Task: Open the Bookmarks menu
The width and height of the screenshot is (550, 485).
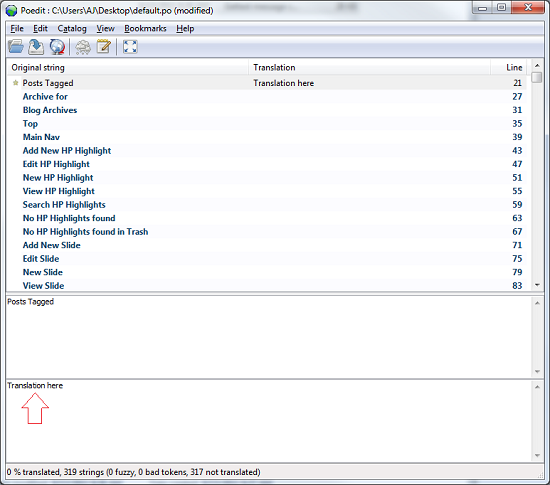Action: [x=145, y=29]
